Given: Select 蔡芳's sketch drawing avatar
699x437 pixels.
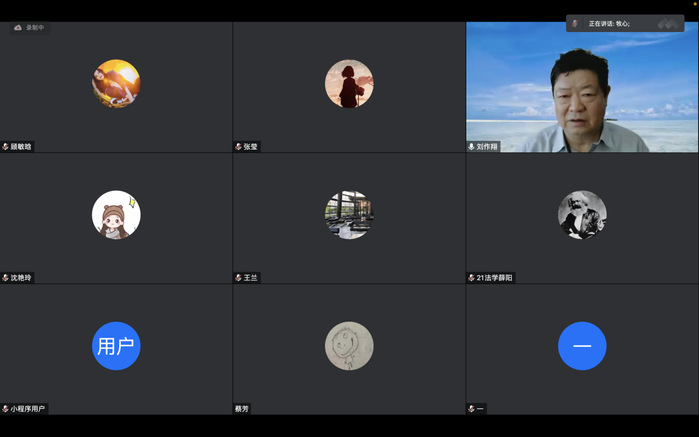Looking at the screenshot, I should coord(349,346).
